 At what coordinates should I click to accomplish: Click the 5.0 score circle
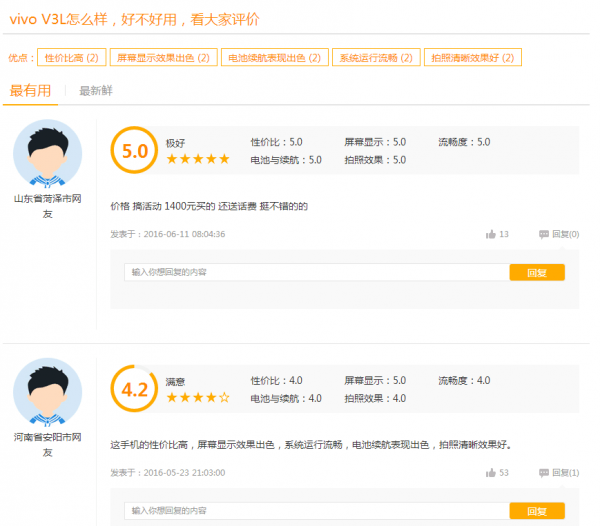click(x=134, y=151)
